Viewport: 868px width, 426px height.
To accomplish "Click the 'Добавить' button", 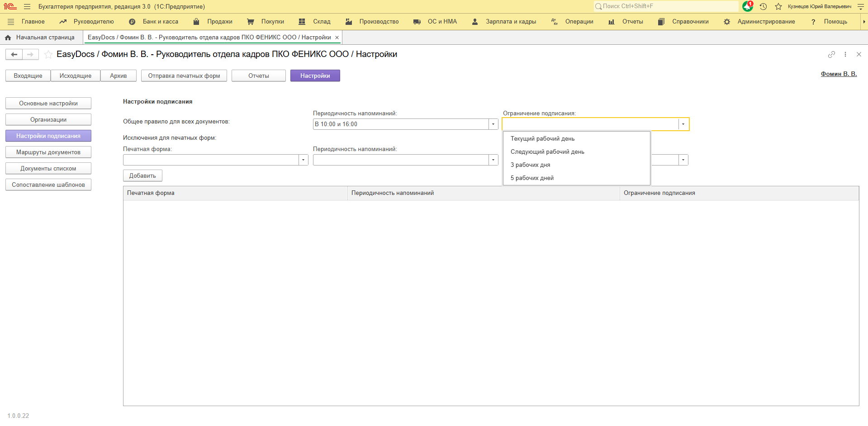I will pyautogui.click(x=142, y=176).
